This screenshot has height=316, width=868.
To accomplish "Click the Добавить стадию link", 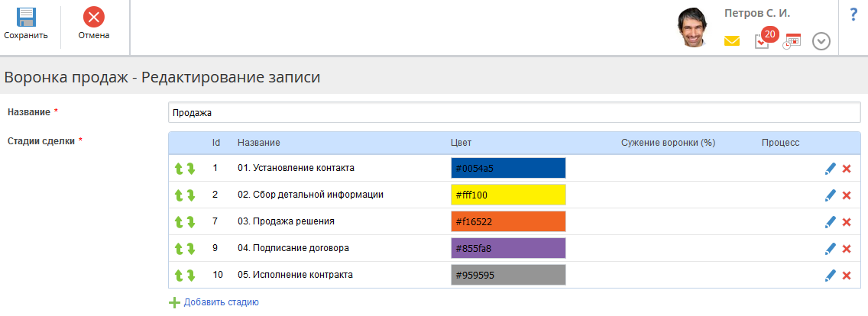I will pyautogui.click(x=221, y=302).
